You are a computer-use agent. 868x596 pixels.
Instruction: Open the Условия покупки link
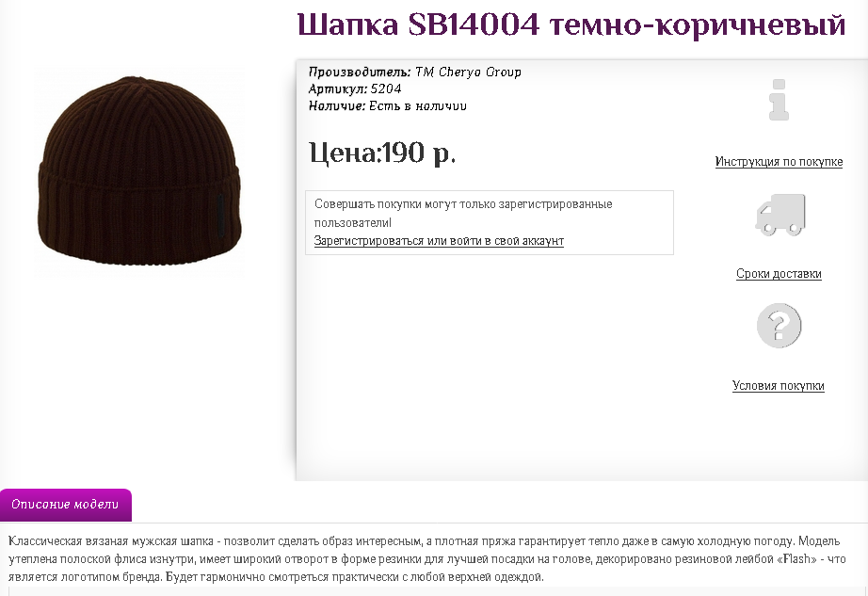[x=779, y=386]
